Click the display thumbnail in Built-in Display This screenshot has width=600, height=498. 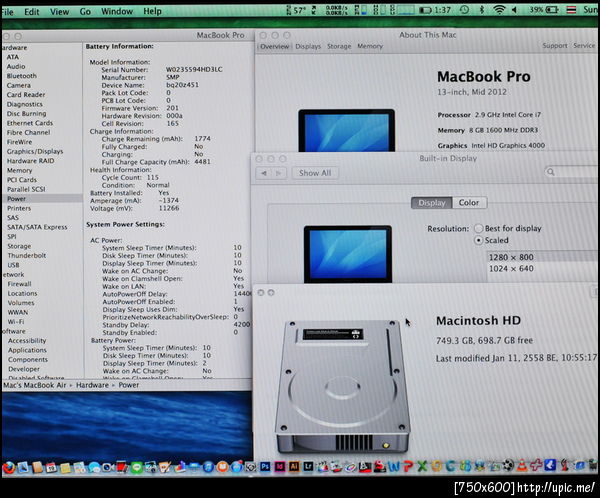coord(348,254)
